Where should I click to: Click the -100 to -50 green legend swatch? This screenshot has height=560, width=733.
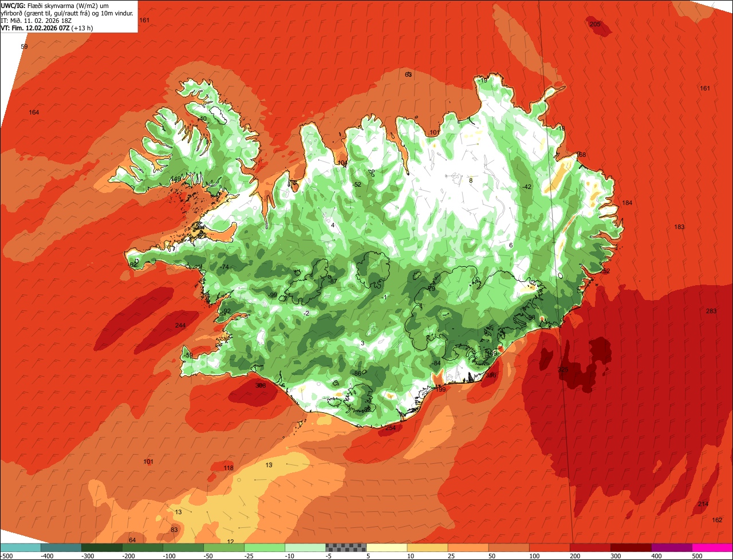pyautogui.click(x=183, y=547)
